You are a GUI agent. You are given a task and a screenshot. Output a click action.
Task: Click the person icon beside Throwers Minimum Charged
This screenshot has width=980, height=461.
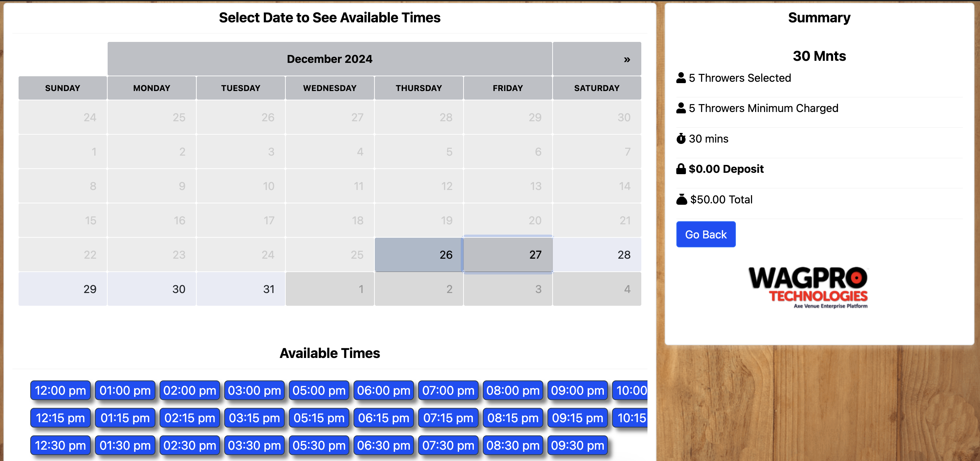(680, 108)
